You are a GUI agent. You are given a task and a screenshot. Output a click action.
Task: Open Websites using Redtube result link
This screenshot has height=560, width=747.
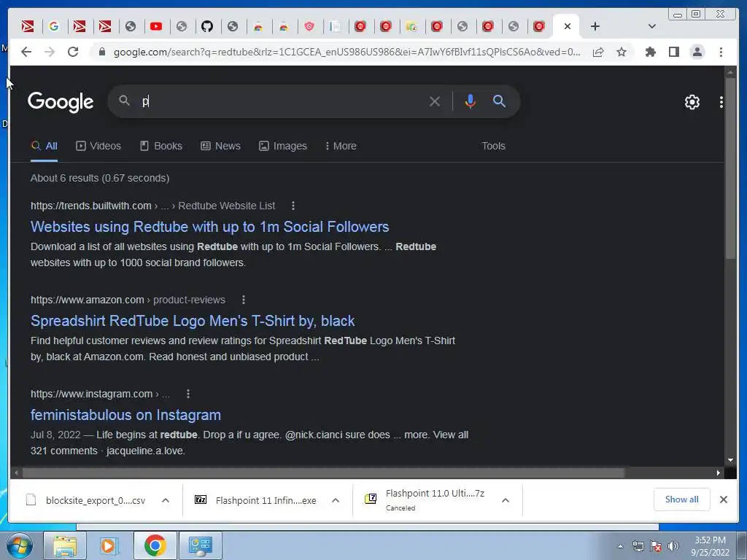pos(209,227)
